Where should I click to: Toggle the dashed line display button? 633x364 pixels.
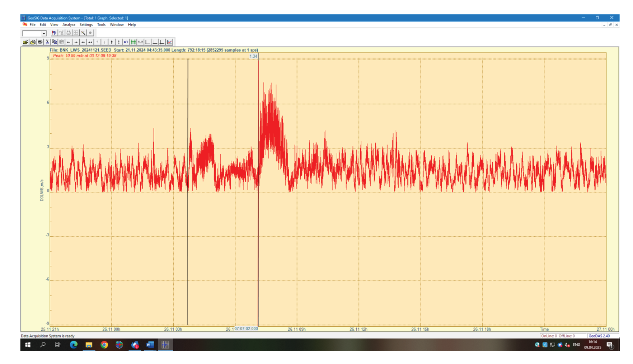click(140, 42)
